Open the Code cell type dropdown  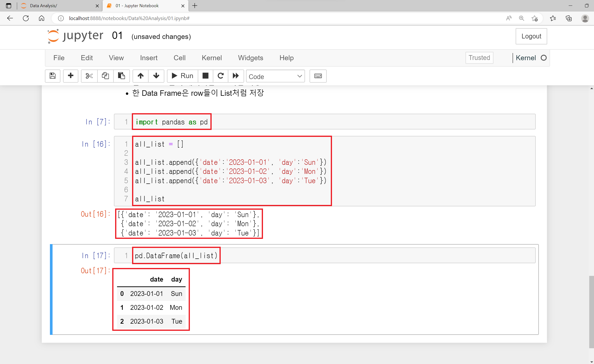pos(275,76)
